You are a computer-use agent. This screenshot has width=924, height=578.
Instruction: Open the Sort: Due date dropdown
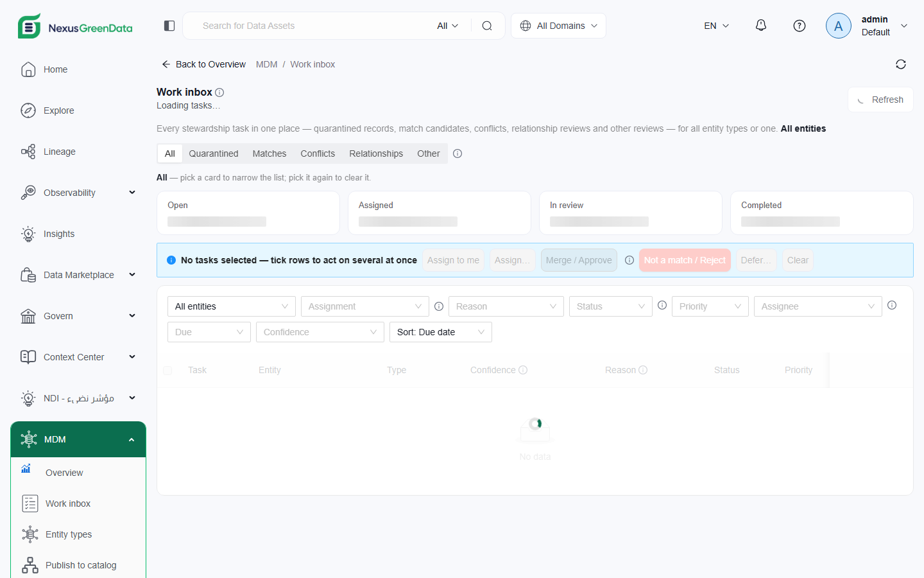tap(441, 332)
